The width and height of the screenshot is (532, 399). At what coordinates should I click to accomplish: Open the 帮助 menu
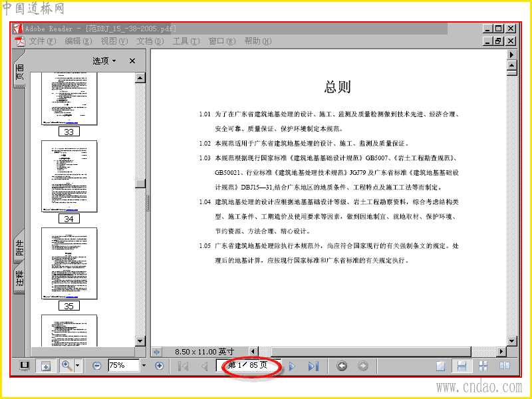point(258,41)
